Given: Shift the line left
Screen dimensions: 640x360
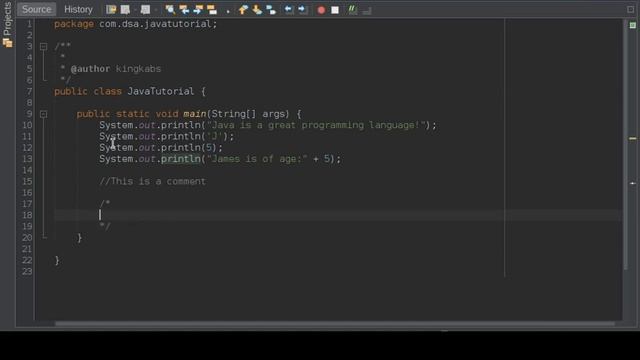Looking at the screenshot, I should [289, 9].
